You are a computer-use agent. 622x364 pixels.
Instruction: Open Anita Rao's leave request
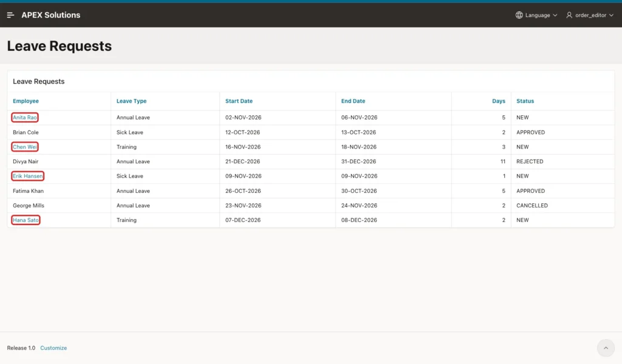(24, 117)
